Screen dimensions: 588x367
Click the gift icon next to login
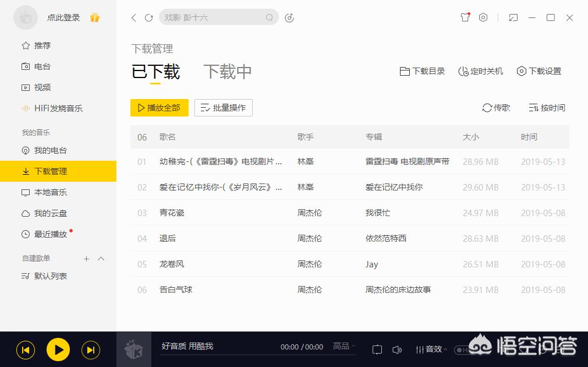click(x=95, y=17)
